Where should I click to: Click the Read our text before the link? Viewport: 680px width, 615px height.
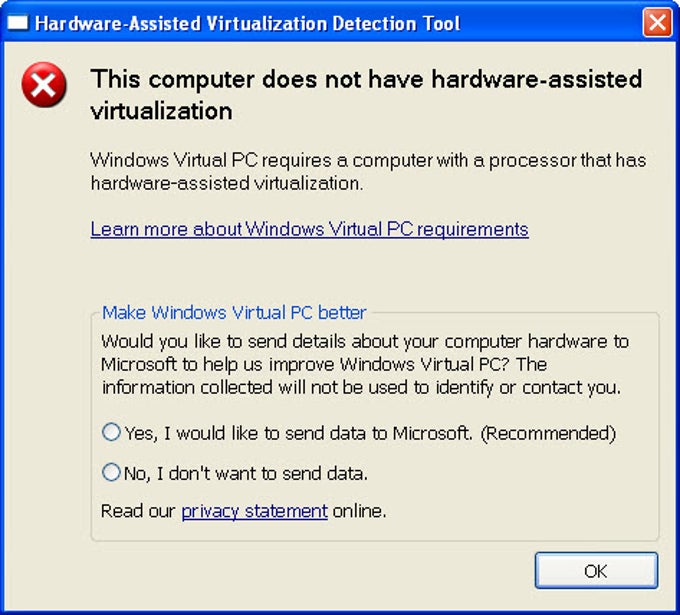(138, 511)
